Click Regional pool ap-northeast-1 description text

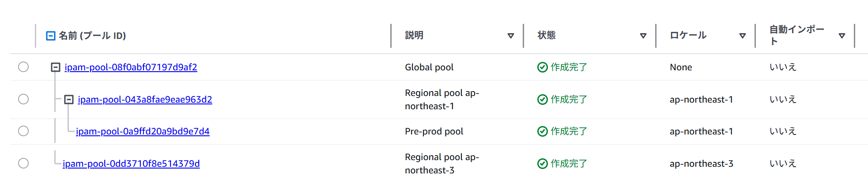[x=442, y=100]
